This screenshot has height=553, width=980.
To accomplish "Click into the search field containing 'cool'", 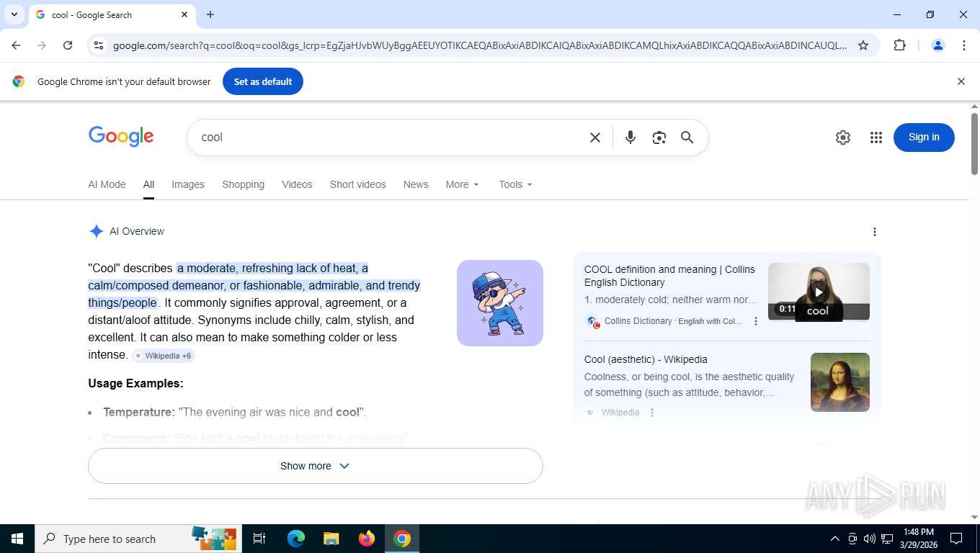I will (x=389, y=138).
